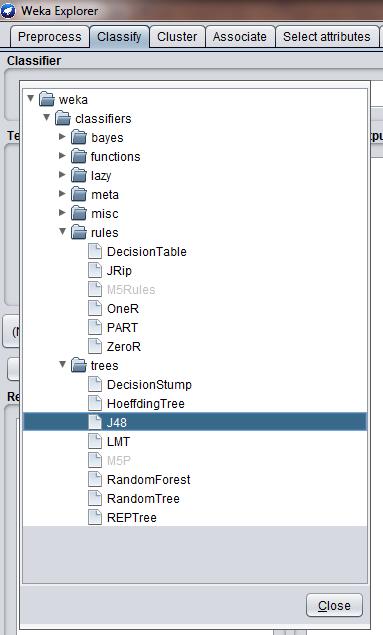Click the functions folder icon

pos(79,156)
